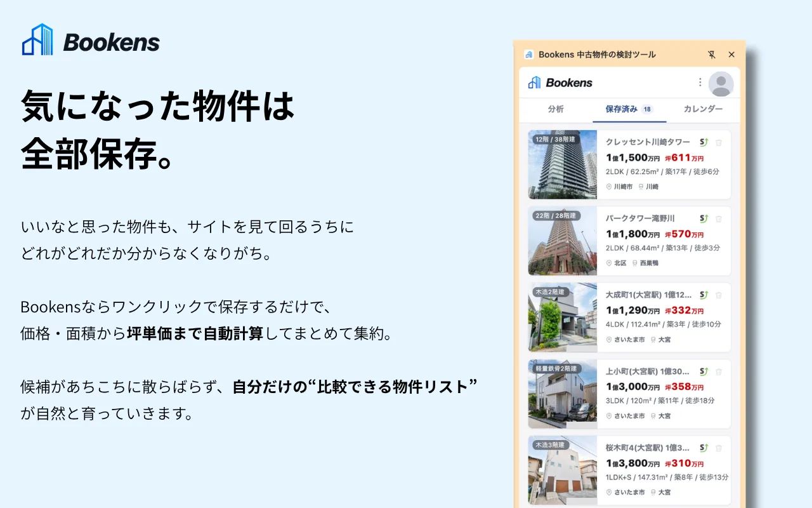The width and height of the screenshot is (812, 508).
Task: Click the 1億1,500万円 price
Action: tap(633, 157)
